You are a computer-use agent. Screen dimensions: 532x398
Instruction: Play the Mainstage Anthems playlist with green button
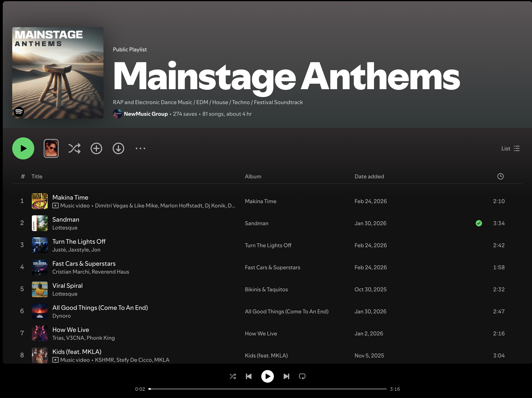click(x=23, y=148)
